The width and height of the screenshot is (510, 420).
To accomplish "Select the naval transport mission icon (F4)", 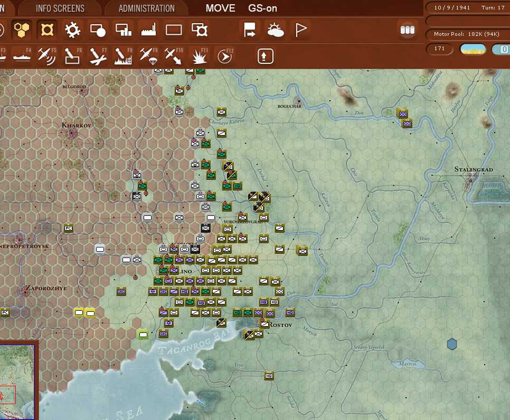I will [x=22, y=55].
